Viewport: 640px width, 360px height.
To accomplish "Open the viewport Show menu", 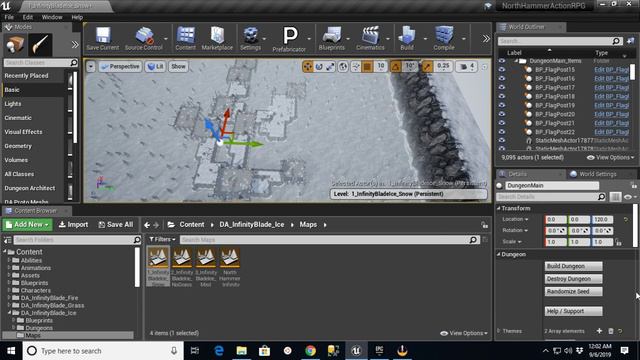I will pos(178,67).
